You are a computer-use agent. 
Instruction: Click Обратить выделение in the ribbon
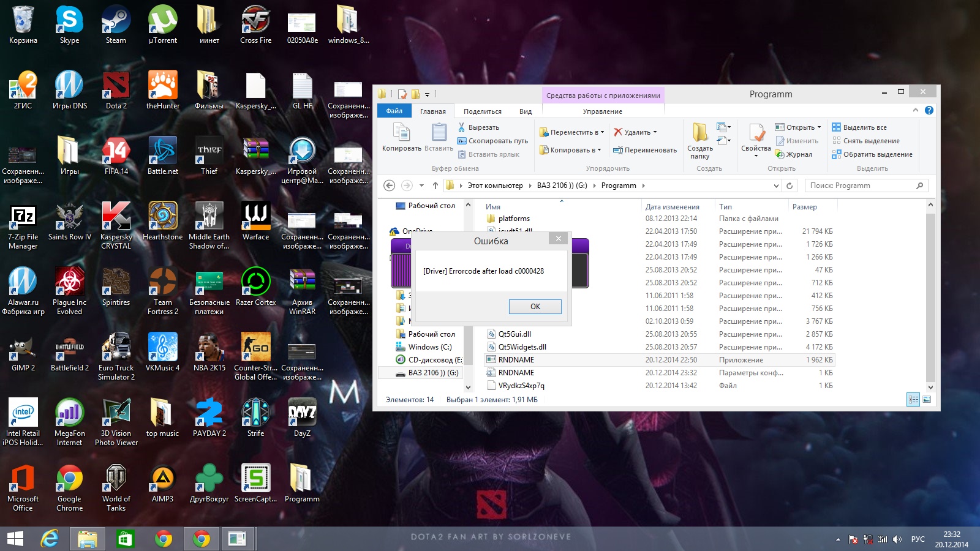tap(872, 154)
